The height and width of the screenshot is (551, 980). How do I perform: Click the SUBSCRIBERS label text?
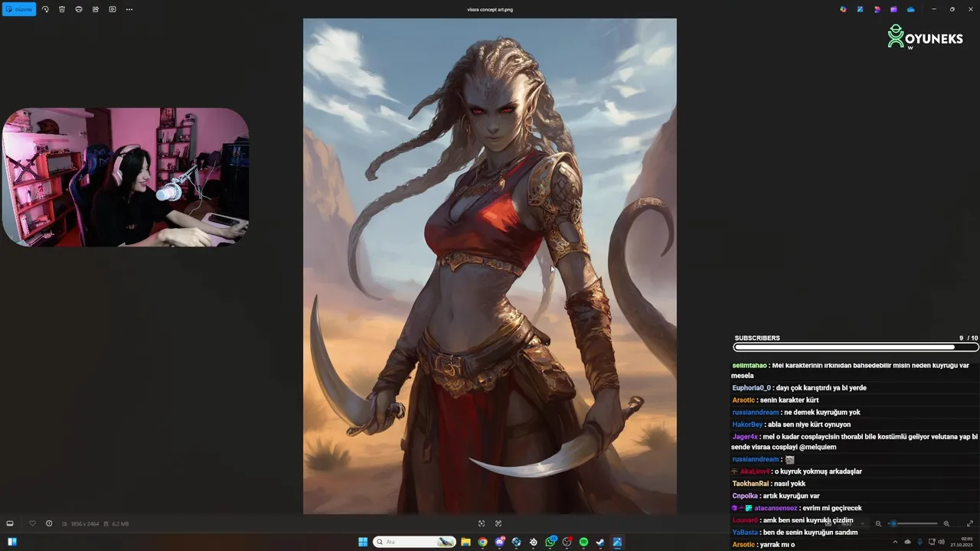[x=757, y=338]
